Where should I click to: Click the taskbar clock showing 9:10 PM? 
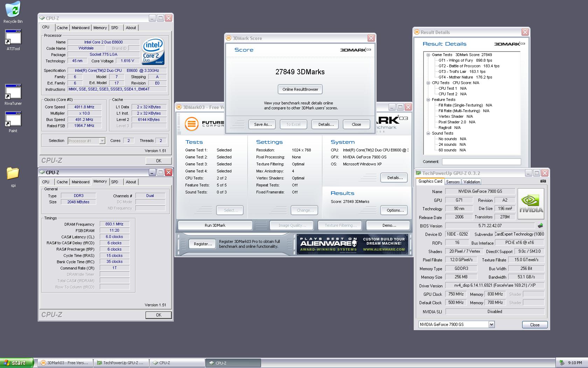(x=575, y=363)
